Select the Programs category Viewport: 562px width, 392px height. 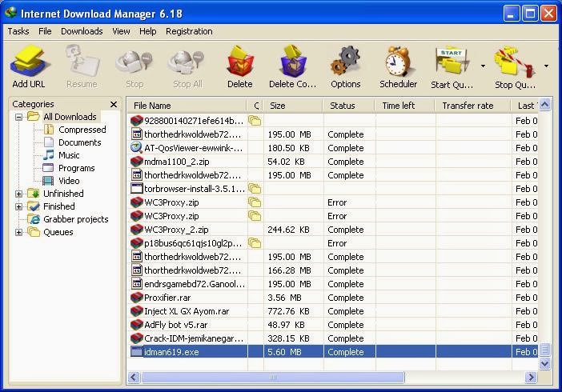(76, 169)
